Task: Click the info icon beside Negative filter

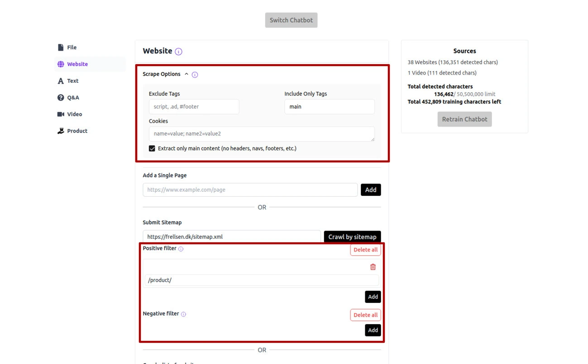Action: (183, 314)
